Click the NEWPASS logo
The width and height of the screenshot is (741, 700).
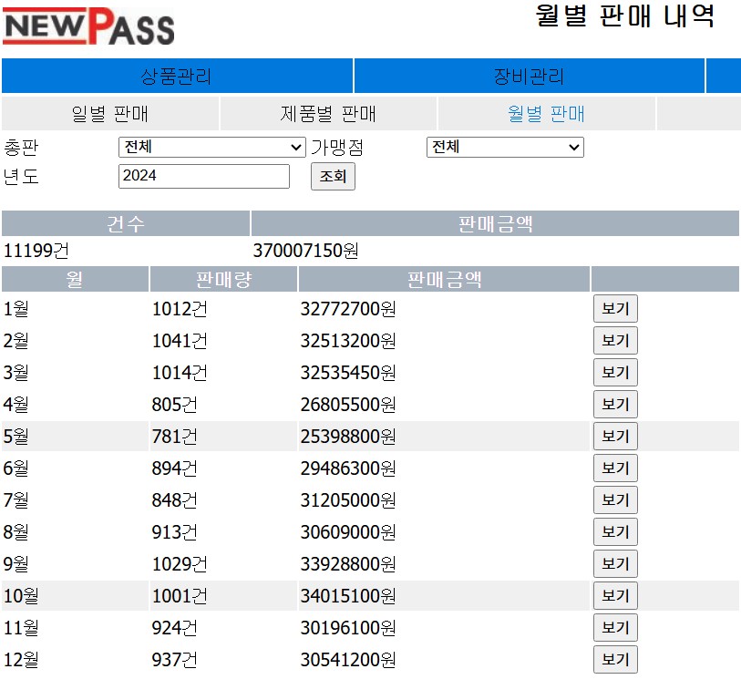88,26
